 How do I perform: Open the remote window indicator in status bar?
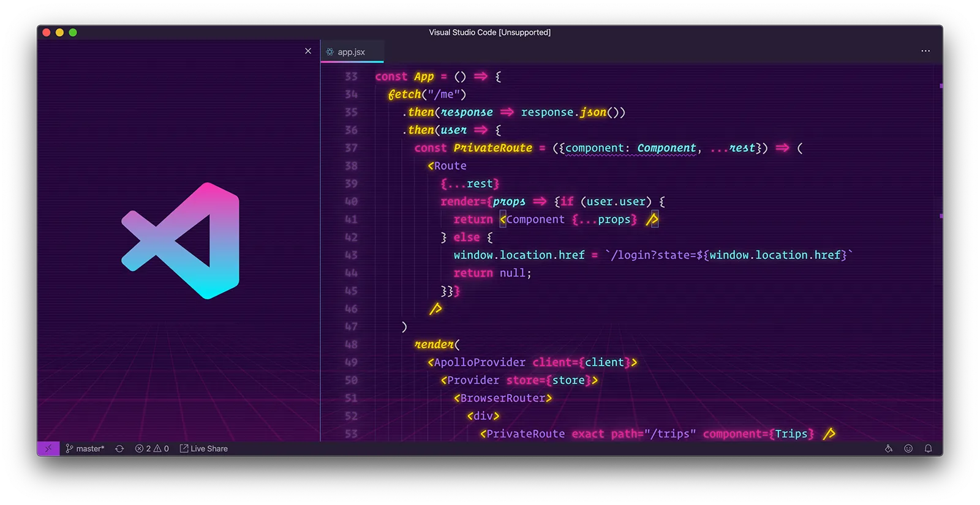click(x=48, y=449)
